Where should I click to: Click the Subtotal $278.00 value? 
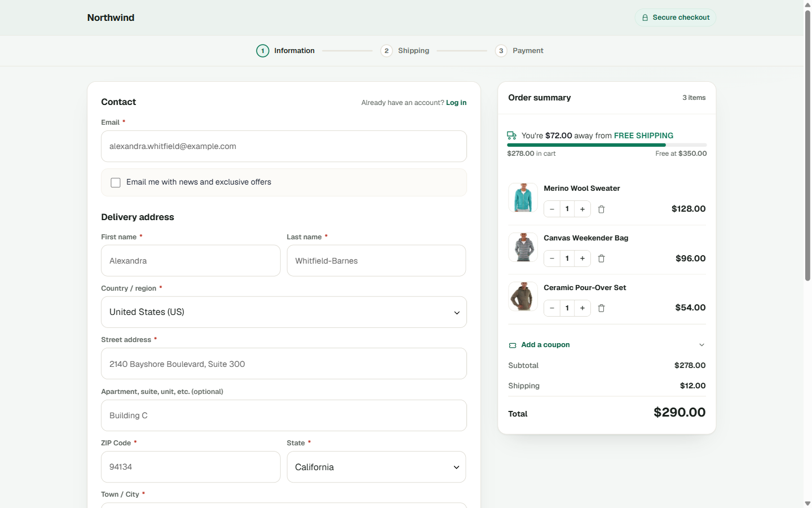[x=690, y=366]
